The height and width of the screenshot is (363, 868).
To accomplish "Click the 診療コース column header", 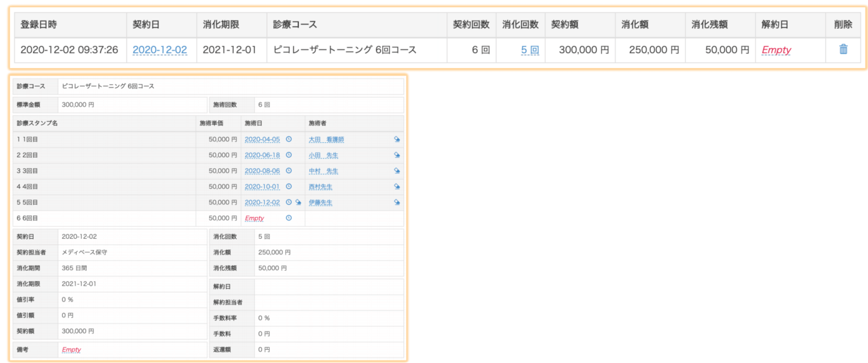I will pos(295,25).
